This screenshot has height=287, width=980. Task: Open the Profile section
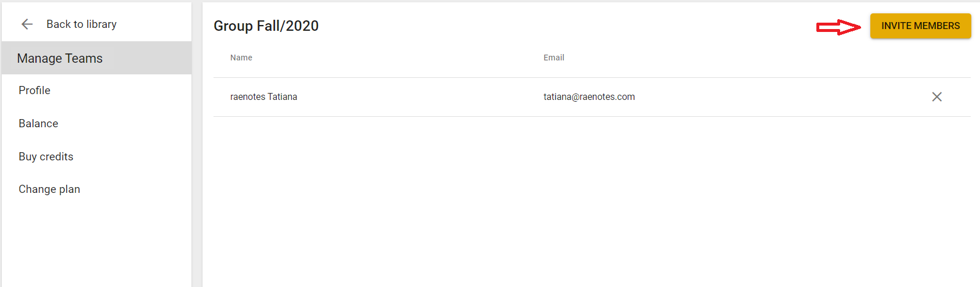(x=34, y=91)
